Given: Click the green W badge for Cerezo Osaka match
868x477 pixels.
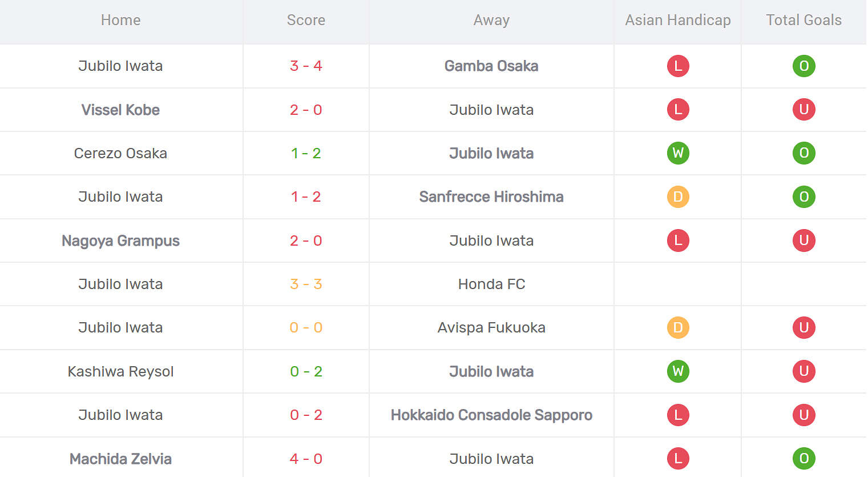Looking at the screenshot, I should [x=678, y=153].
